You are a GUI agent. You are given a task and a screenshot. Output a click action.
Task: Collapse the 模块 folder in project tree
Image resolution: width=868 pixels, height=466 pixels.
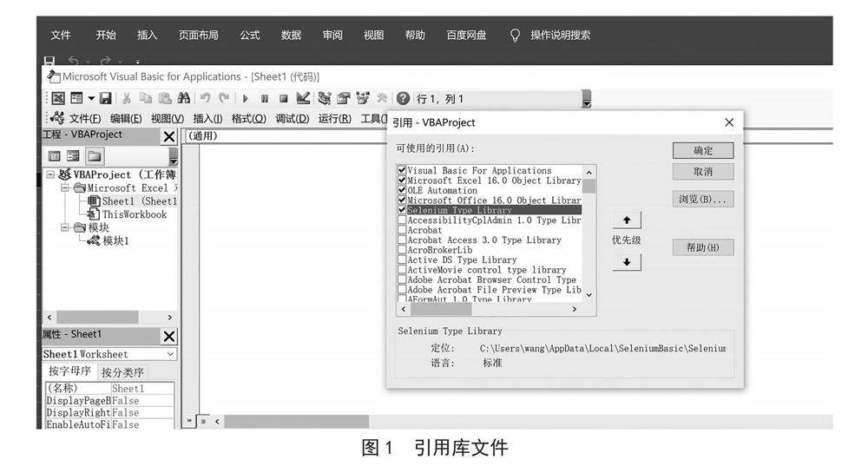click(x=65, y=227)
